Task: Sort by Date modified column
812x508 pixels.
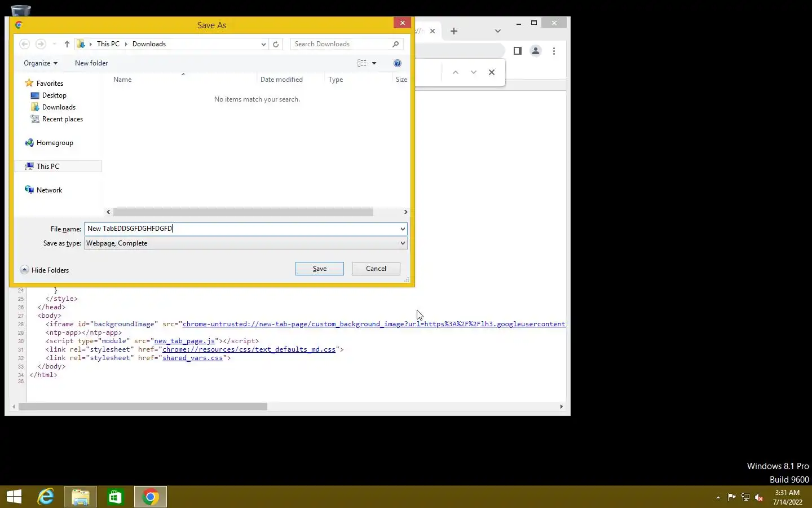Action: (x=281, y=80)
